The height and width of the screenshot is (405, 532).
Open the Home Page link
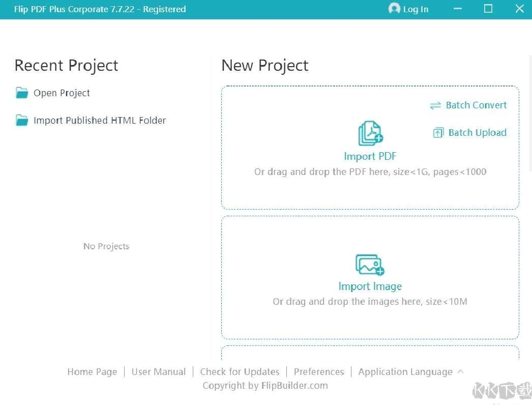pos(92,372)
